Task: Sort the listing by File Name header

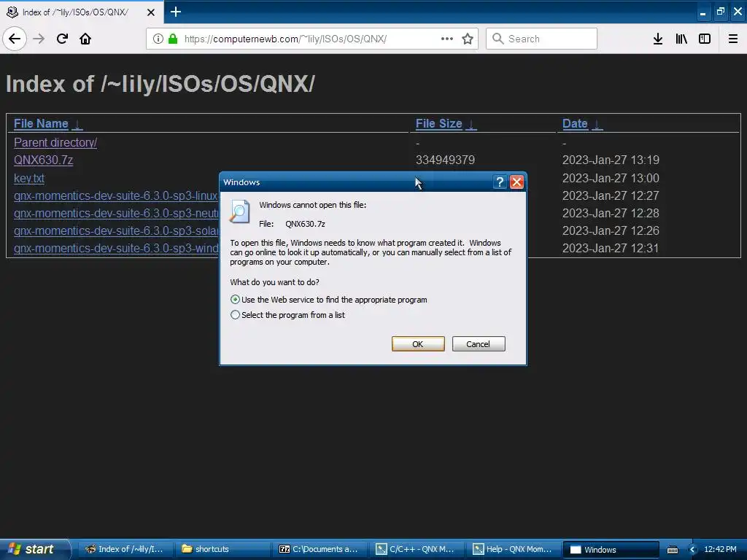Action: (41, 124)
